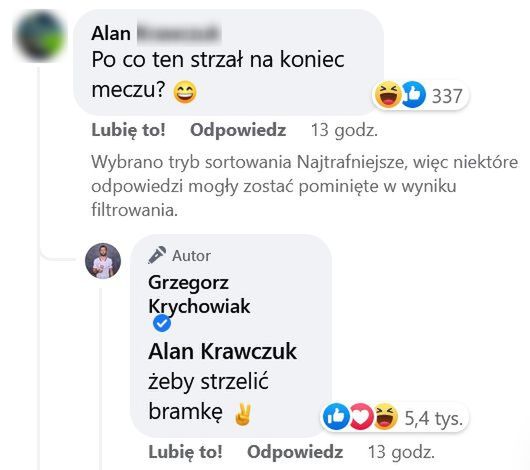Reply to Alan's comment via Odpowiedz
The image size is (530, 470).
click(x=238, y=130)
